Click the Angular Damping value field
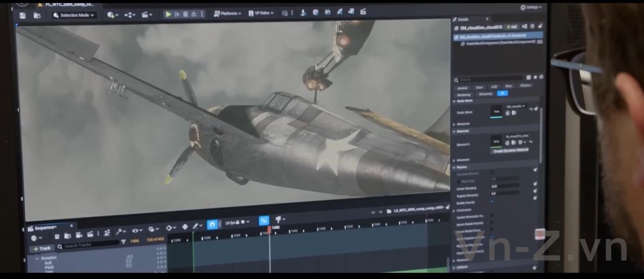The image size is (644, 279). pyautogui.click(x=505, y=193)
